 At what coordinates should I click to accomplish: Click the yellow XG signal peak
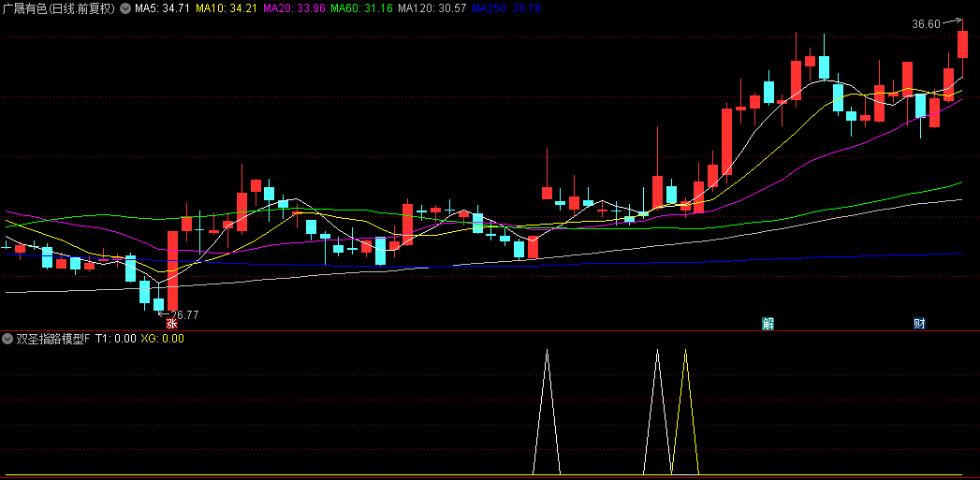[685, 413]
